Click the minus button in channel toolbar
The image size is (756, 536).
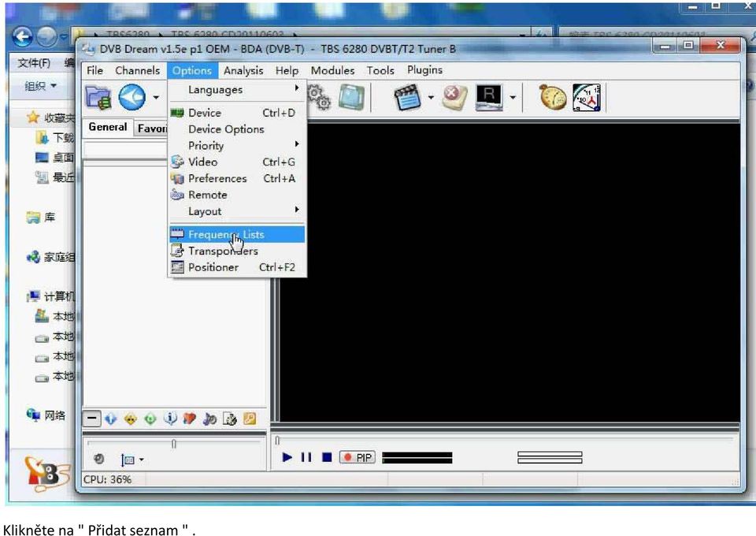(91, 419)
